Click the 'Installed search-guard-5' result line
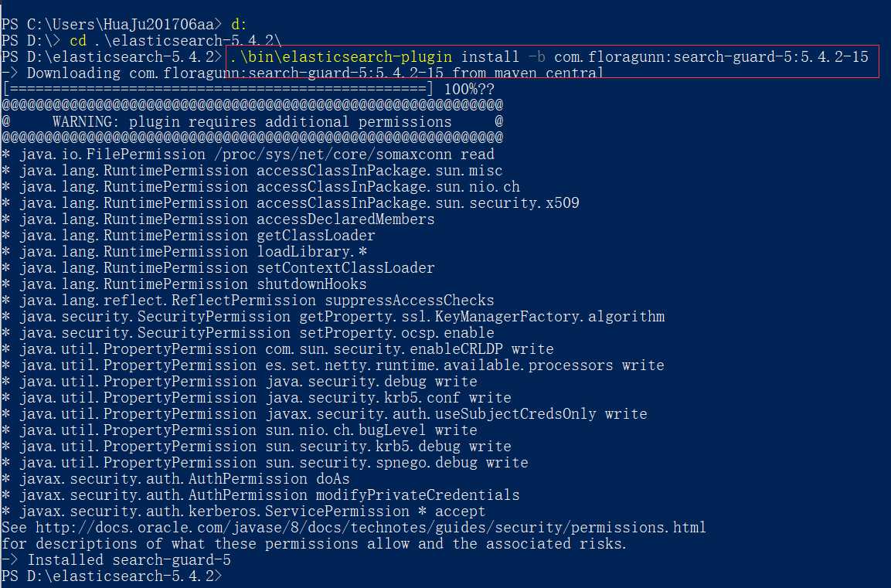Screen dimensions: 891x588 [x=116, y=560]
